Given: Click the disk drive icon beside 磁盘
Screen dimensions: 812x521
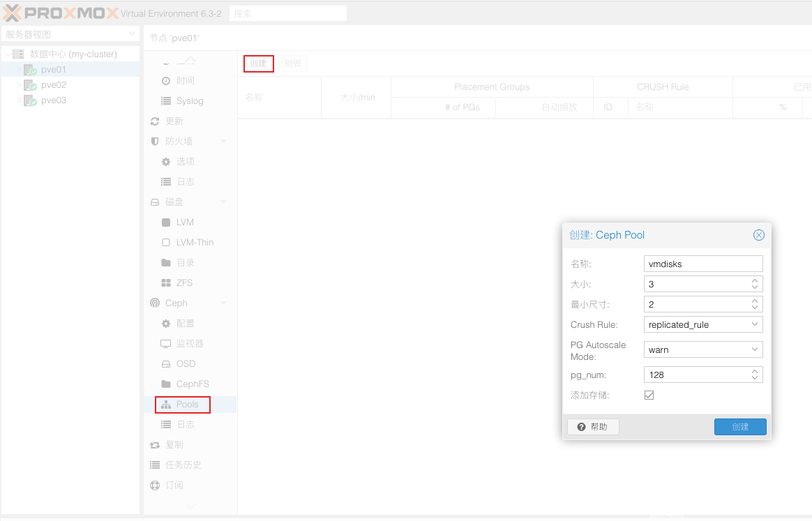Looking at the screenshot, I should click(155, 202).
